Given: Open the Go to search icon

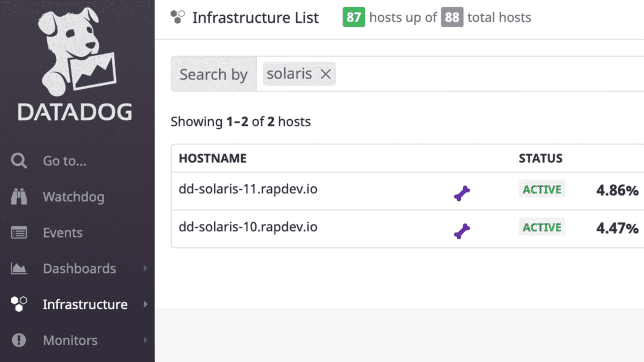Looking at the screenshot, I should pos(19,161).
